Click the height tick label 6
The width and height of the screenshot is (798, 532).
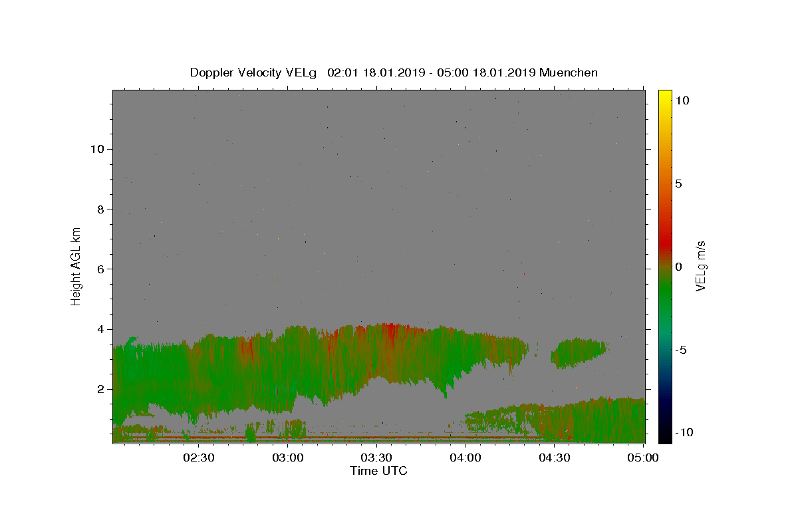pyautogui.click(x=101, y=269)
